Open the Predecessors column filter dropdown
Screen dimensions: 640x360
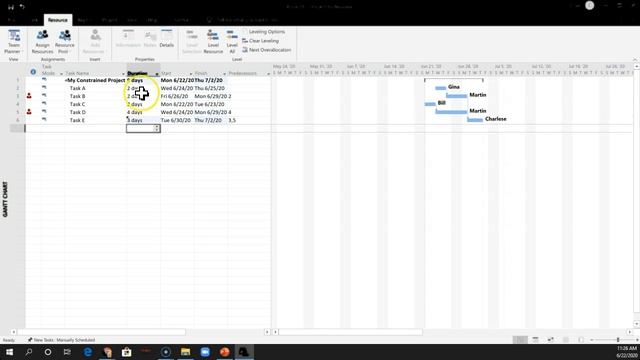pyautogui.click(x=268, y=74)
